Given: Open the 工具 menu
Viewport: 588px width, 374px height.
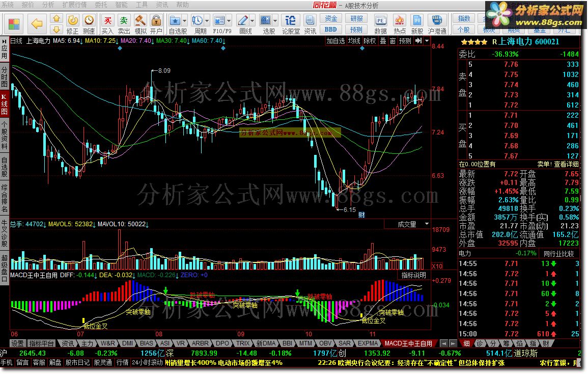Looking at the screenshot, I should [x=142, y=5].
